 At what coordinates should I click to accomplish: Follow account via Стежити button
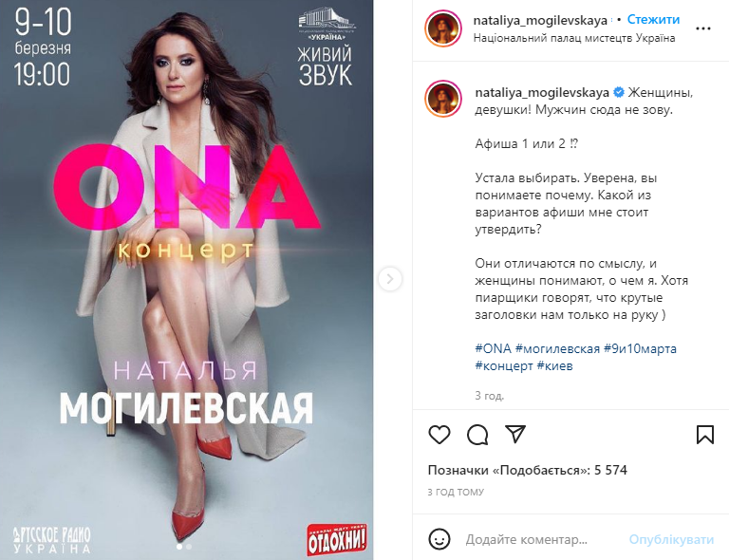(653, 20)
